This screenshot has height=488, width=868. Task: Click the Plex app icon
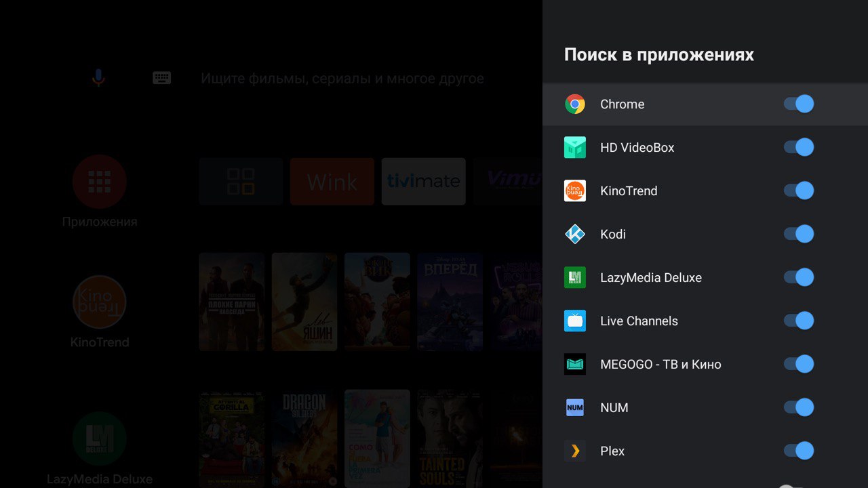pos(575,451)
